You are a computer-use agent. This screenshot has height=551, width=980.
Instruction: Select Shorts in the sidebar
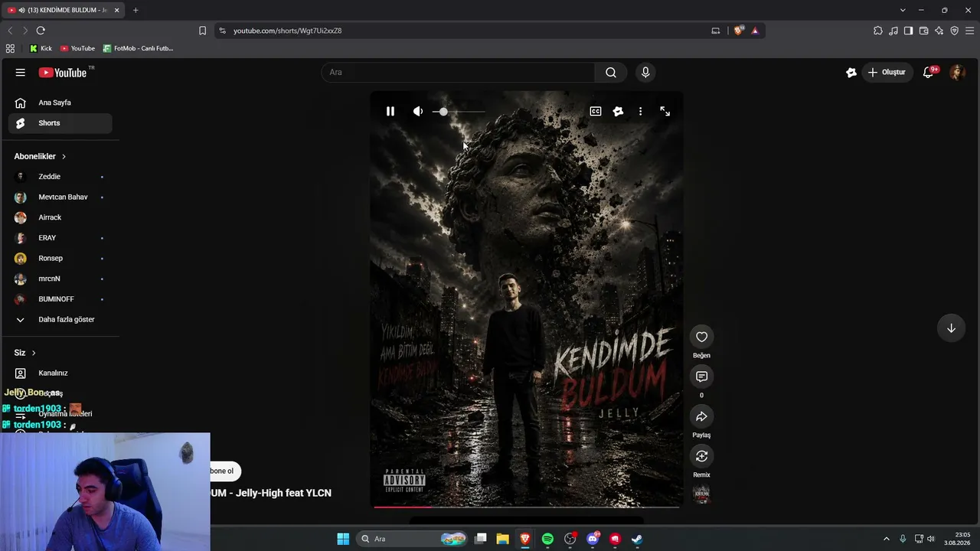click(60, 123)
